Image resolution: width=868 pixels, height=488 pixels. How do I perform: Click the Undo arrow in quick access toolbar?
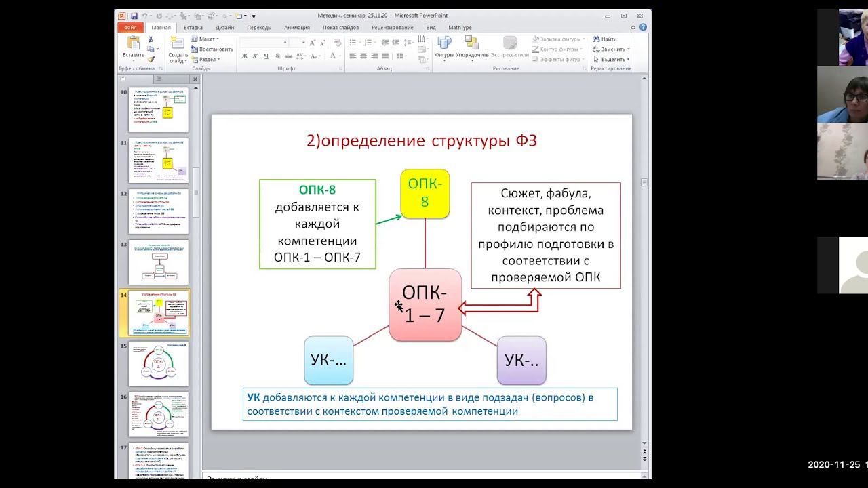coord(144,16)
